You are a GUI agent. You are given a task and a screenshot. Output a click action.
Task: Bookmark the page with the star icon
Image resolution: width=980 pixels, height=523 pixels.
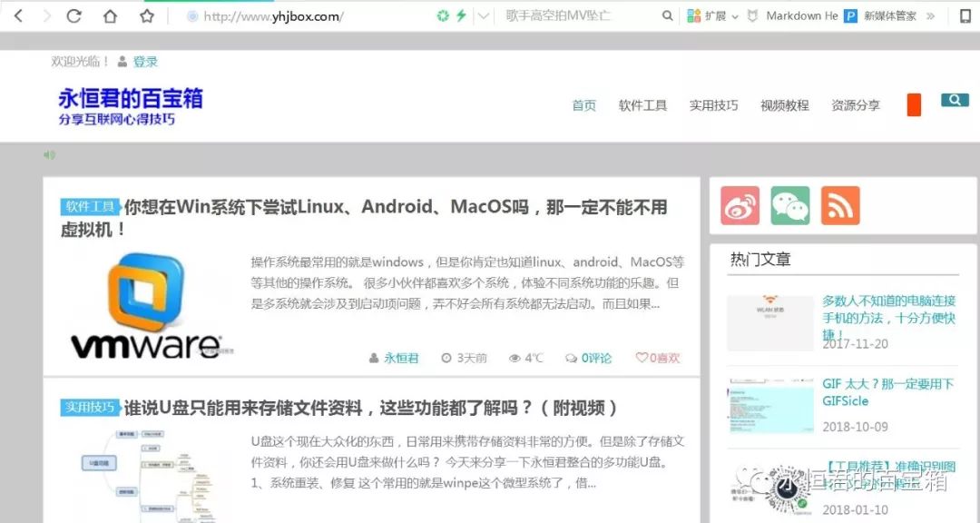[147, 16]
